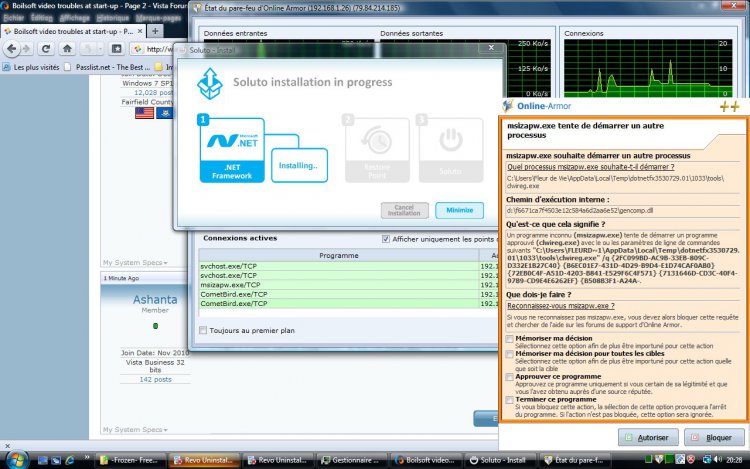Check the Mémoriser ma décision checkbox
Screen dimensions: 750x469
click(510, 339)
